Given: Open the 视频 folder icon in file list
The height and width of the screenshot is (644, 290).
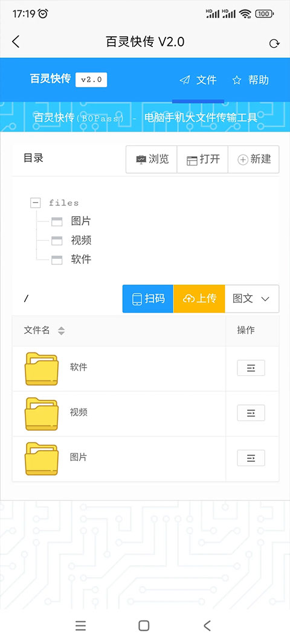Looking at the screenshot, I should 42,413.
